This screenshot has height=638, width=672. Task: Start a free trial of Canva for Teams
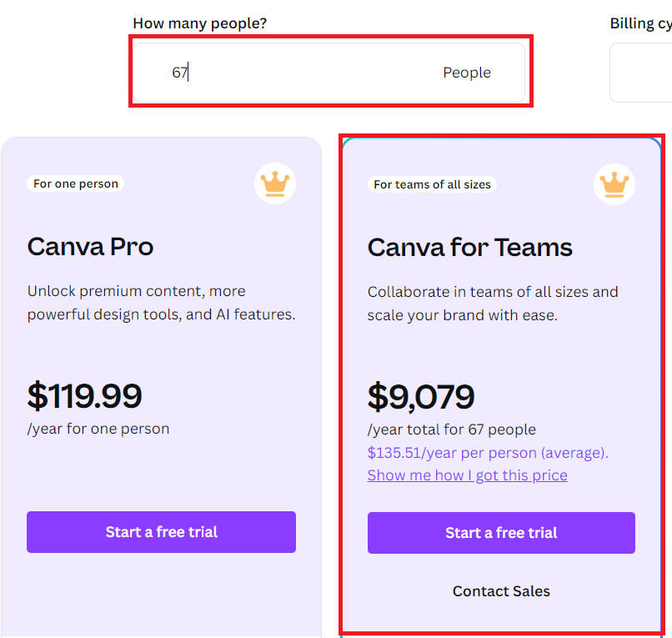coord(501,533)
